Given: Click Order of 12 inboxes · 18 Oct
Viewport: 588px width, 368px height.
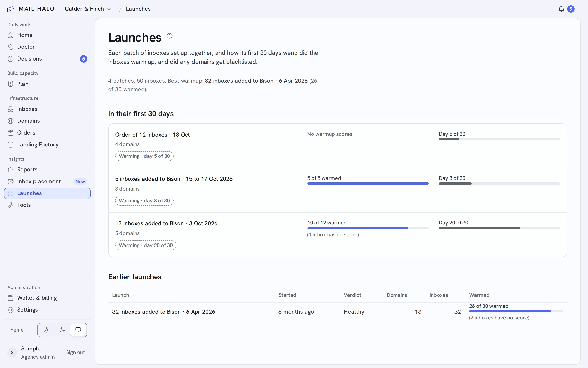Looking at the screenshot, I should (152, 135).
